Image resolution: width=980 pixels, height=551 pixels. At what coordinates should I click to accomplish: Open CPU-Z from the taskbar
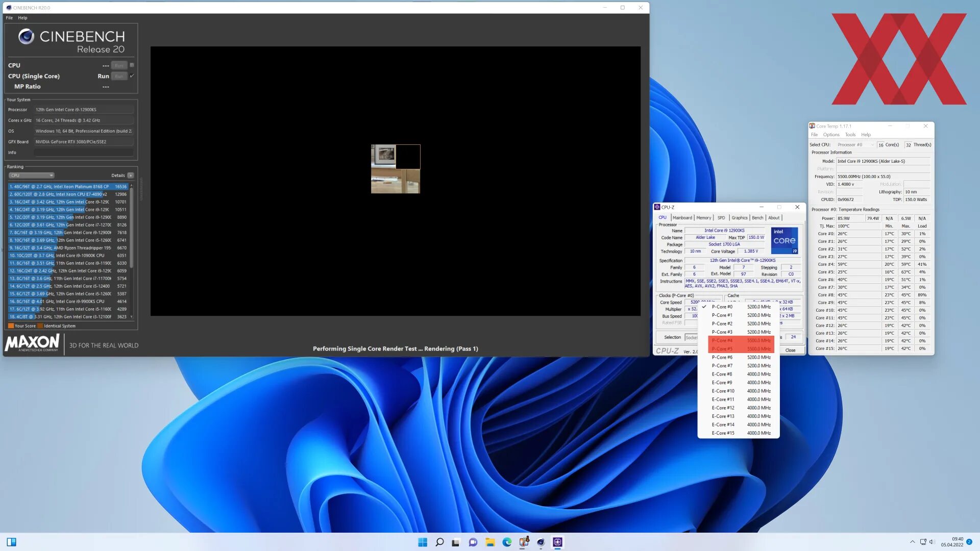pos(557,542)
